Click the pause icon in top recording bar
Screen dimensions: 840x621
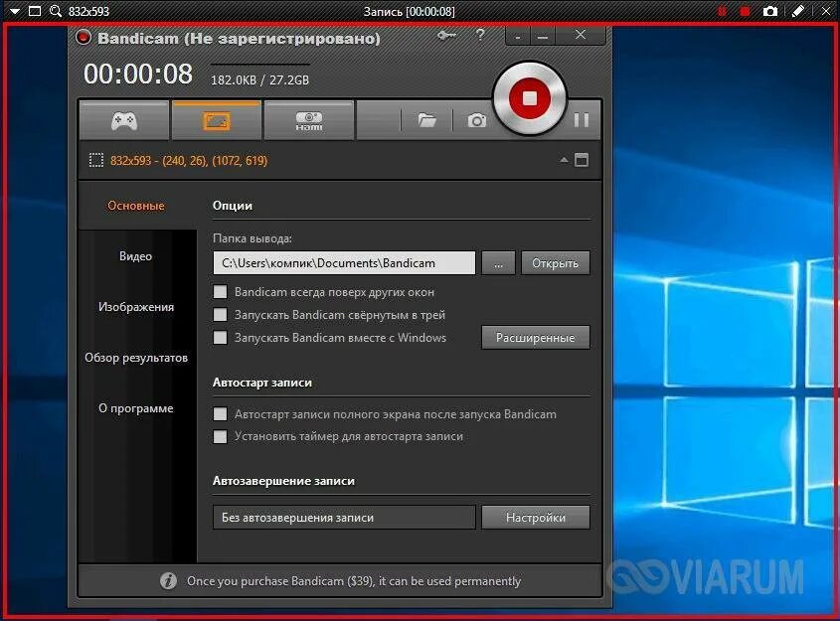point(722,11)
